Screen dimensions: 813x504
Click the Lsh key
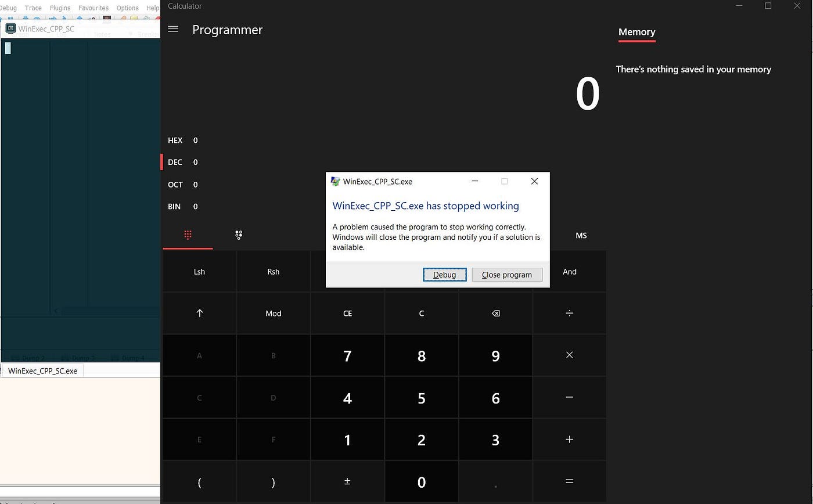point(199,271)
